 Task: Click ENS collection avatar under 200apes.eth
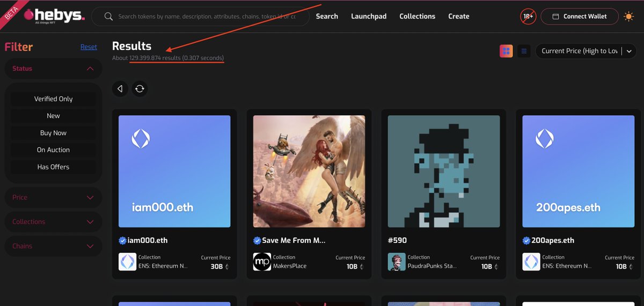(x=531, y=262)
